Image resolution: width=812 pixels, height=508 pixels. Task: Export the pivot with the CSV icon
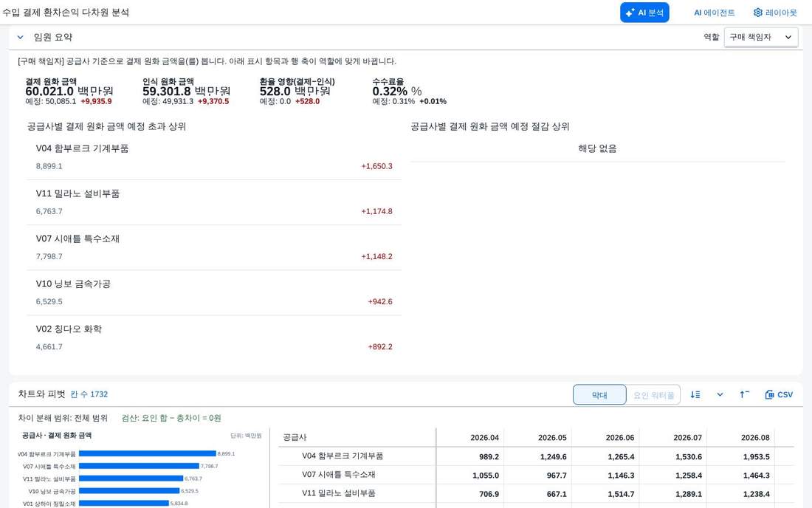tap(779, 394)
